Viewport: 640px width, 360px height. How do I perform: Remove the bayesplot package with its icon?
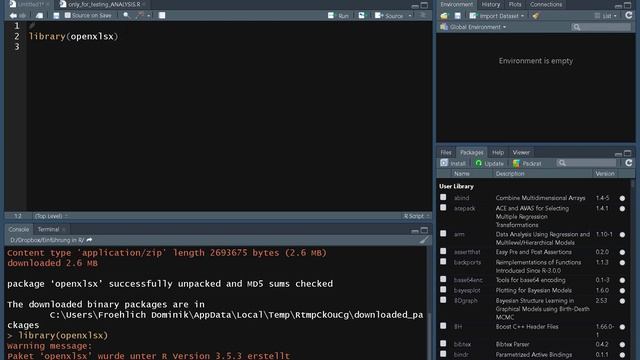point(622,291)
